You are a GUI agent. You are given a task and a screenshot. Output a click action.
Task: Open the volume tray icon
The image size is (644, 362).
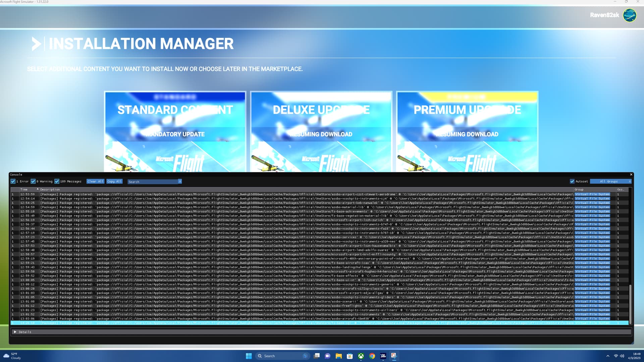click(622, 356)
